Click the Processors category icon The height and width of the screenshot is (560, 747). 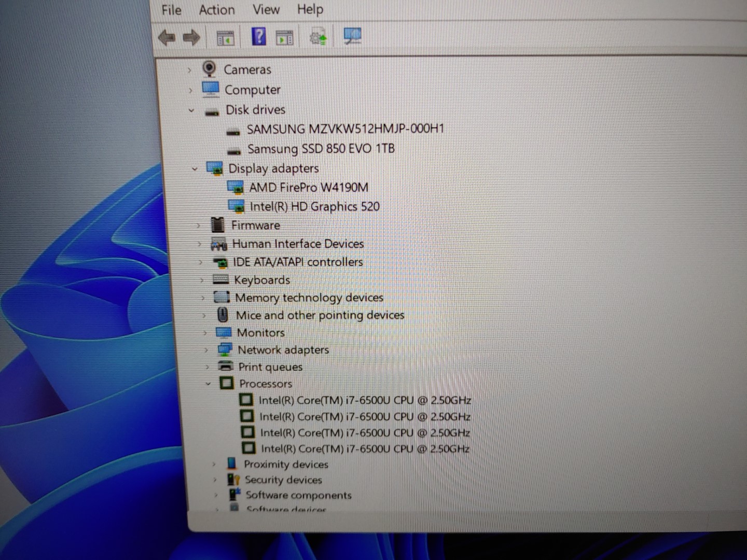pos(227,383)
